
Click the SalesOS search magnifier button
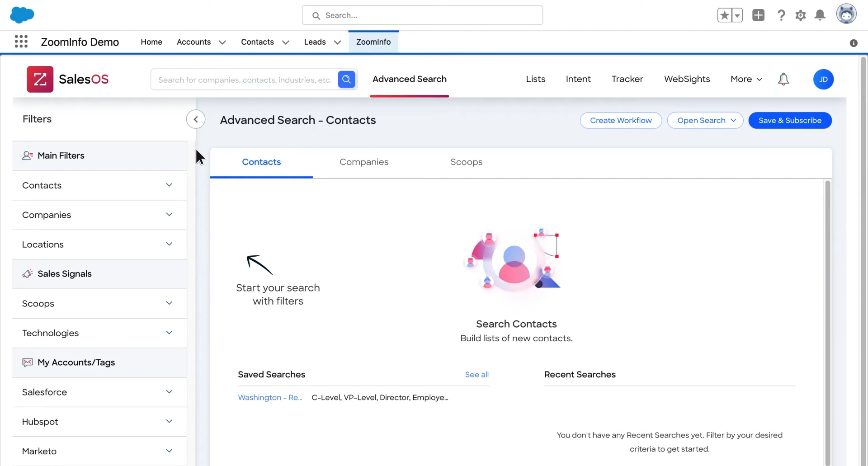[346, 80]
